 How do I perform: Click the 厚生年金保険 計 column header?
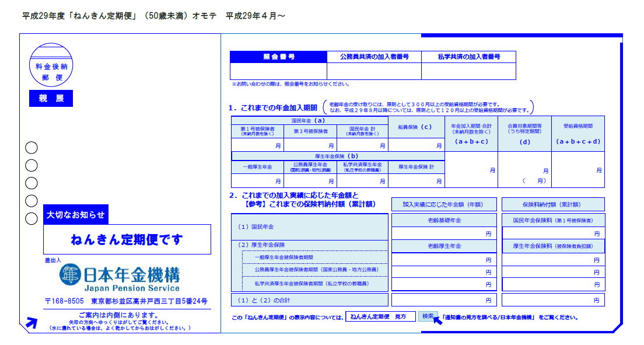coord(416,167)
